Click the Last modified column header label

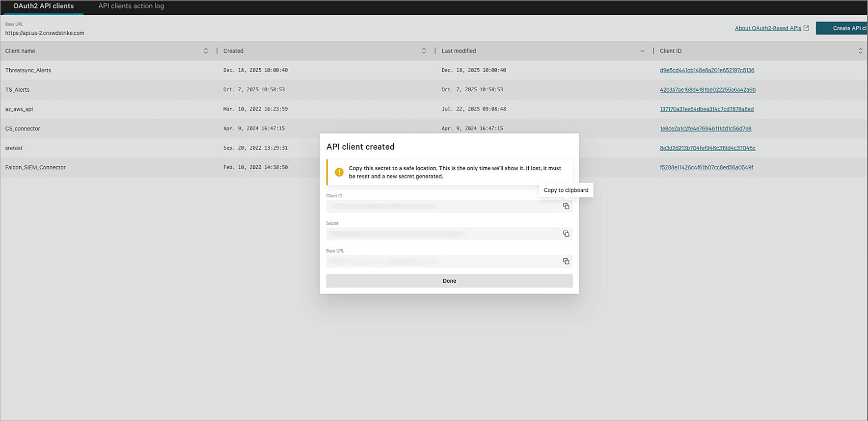point(459,51)
